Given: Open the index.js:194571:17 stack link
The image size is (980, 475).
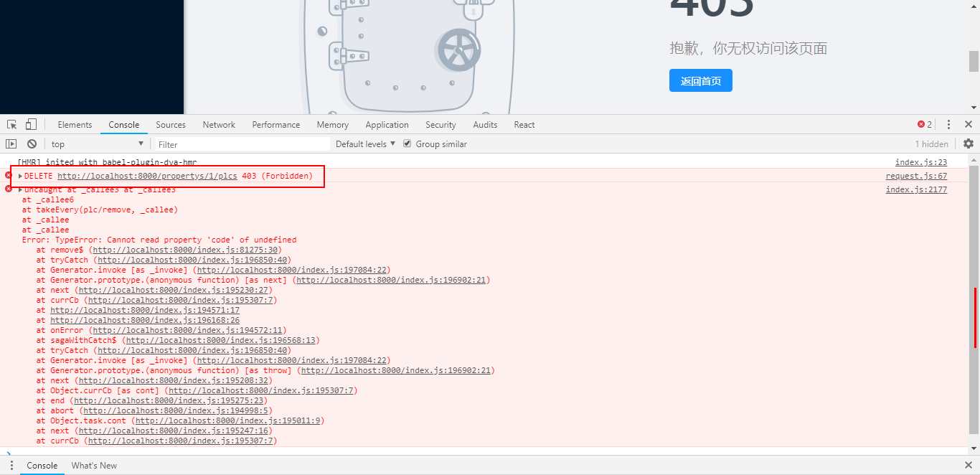Looking at the screenshot, I should 145,310.
